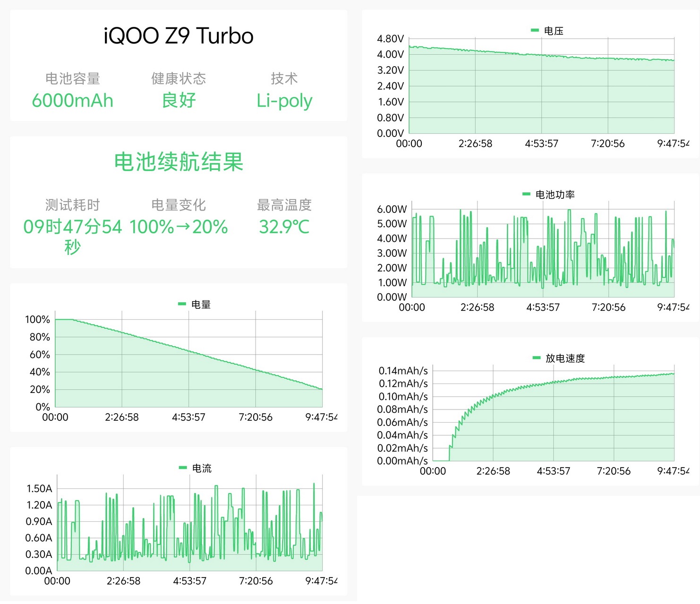The image size is (700, 604).
Task: Select the 100%→20% battery change value
Action: pyautogui.click(x=179, y=227)
